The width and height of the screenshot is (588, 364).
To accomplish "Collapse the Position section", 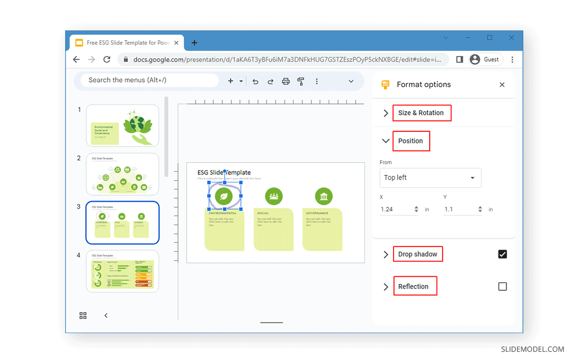I will [x=386, y=141].
